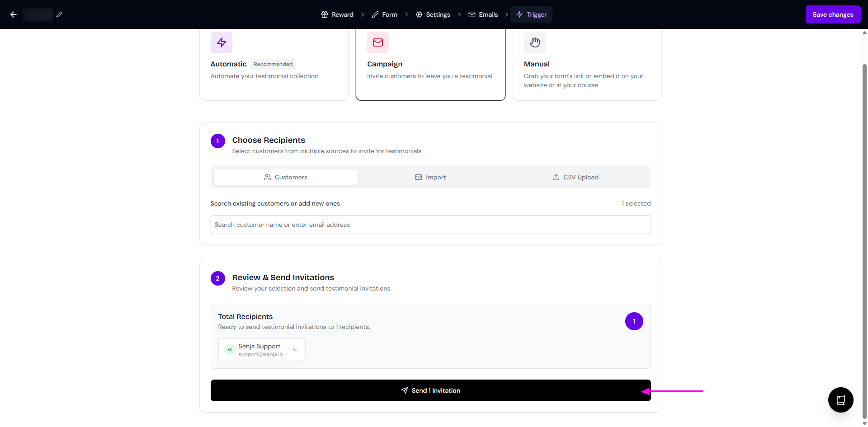This screenshot has height=427, width=868.
Task: Click the Save changes button
Action: pyautogui.click(x=833, y=14)
